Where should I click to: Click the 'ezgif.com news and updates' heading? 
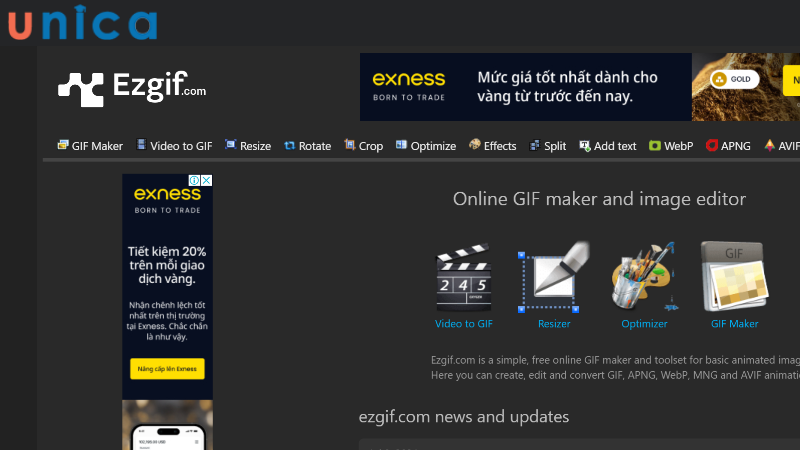point(464,416)
